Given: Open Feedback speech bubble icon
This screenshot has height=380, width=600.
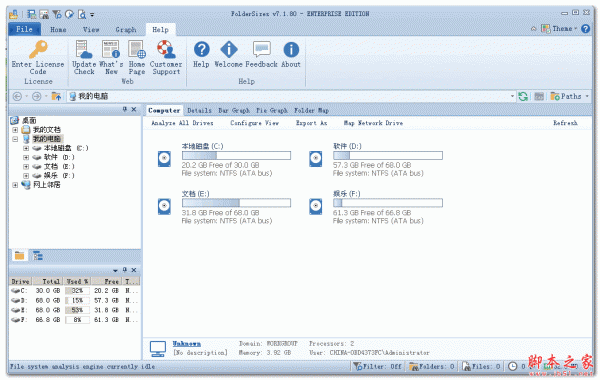Looking at the screenshot, I should [262, 50].
